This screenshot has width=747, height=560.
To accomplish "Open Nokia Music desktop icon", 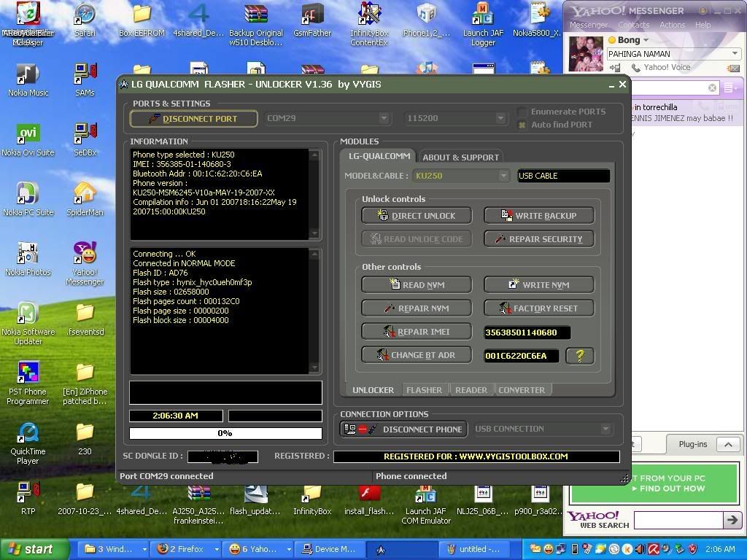I will coord(28,80).
